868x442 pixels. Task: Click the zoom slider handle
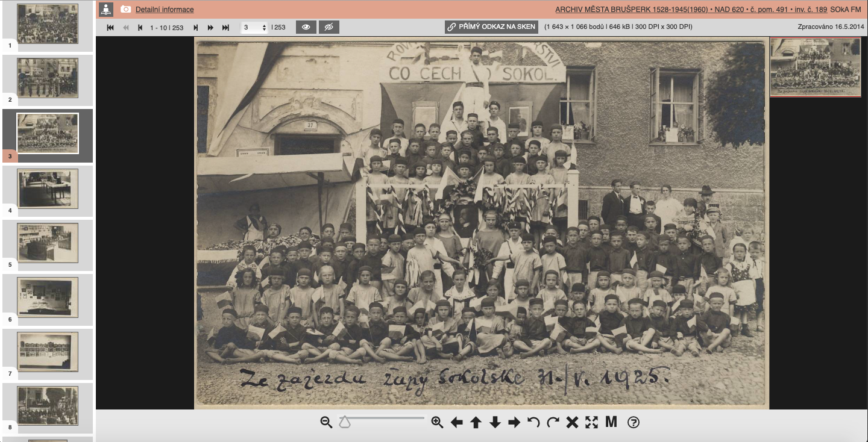(x=345, y=423)
